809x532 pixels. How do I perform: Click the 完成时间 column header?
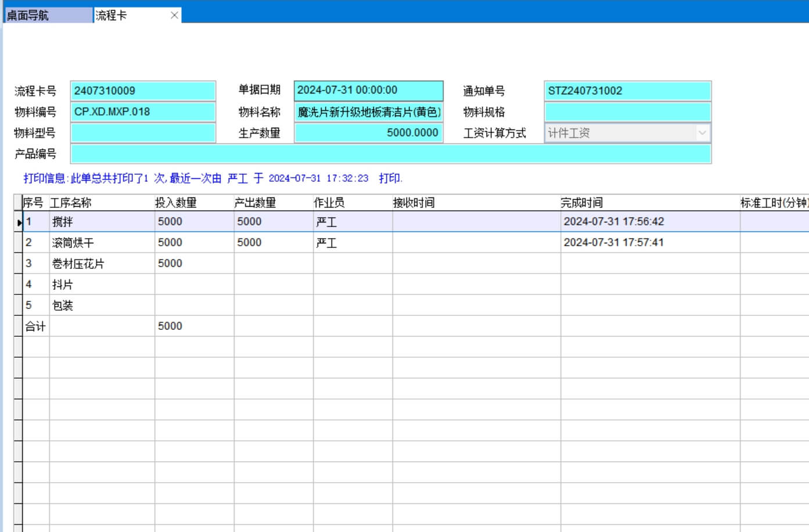581,203
